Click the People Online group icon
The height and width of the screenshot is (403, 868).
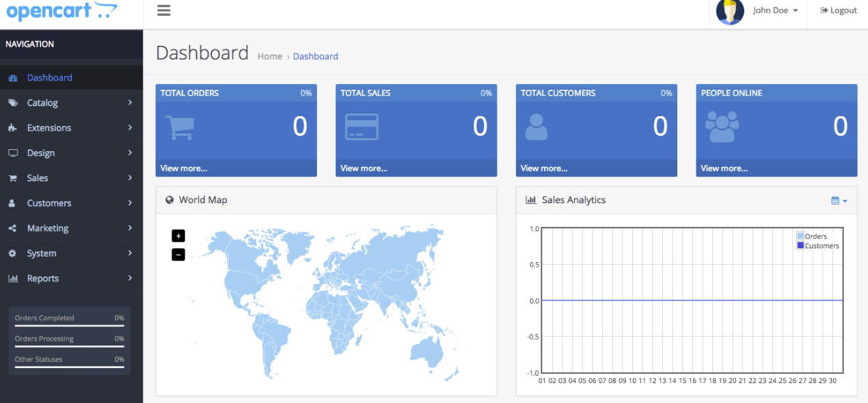pyautogui.click(x=723, y=127)
